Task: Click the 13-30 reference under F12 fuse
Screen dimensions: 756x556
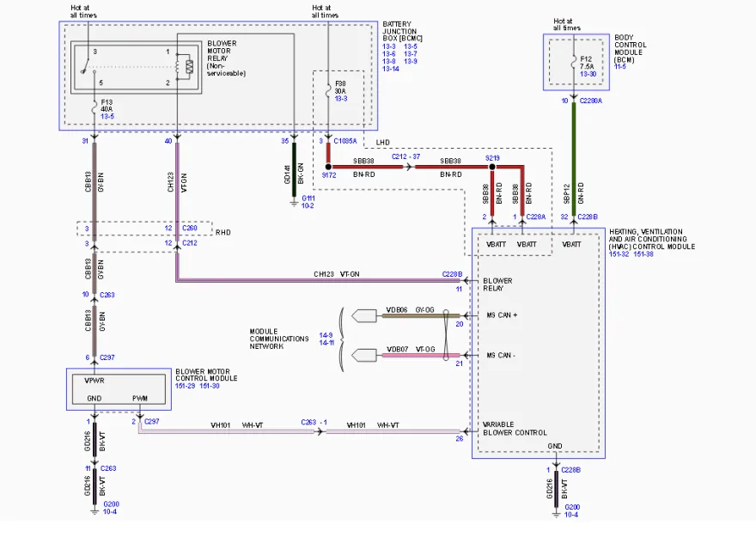Action: pos(588,74)
